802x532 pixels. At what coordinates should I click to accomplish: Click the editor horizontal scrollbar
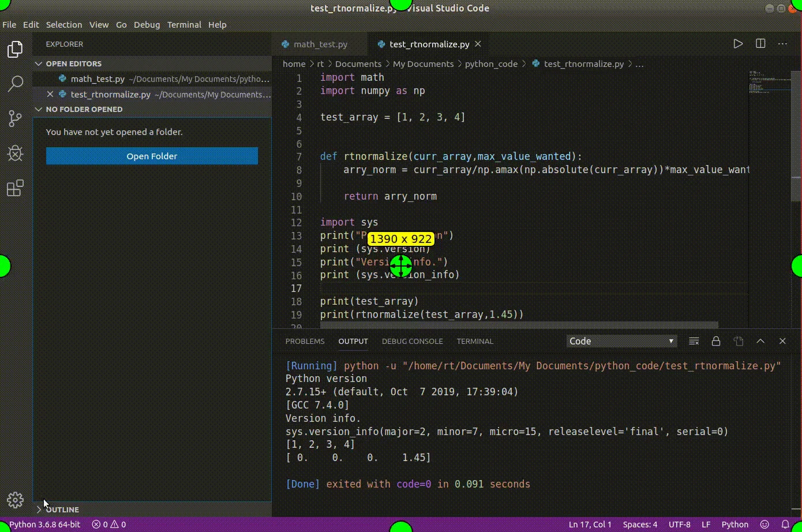(519, 325)
